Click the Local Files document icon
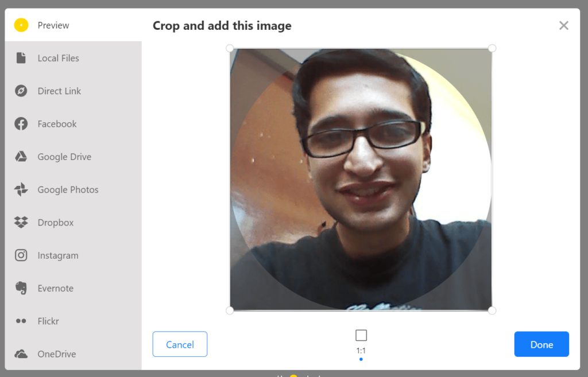The height and width of the screenshot is (377, 588). (21, 58)
